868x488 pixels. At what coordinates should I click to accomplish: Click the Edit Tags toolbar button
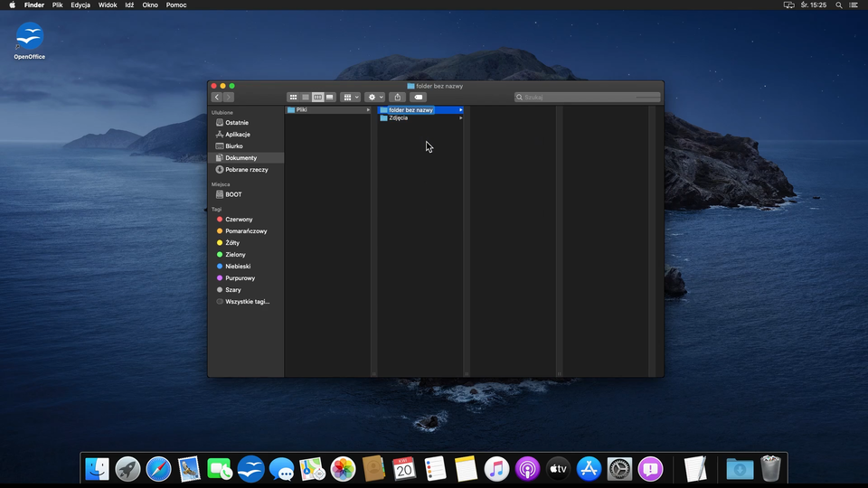pyautogui.click(x=418, y=97)
